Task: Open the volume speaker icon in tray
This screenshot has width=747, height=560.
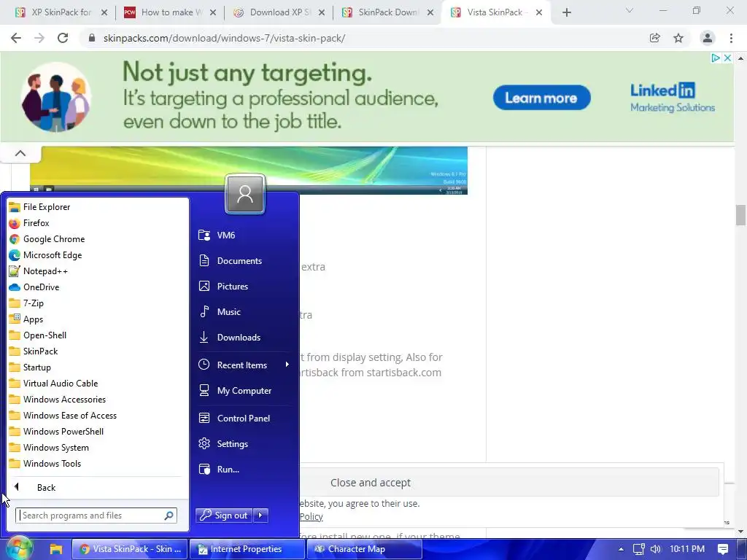Action: pyautogui.click(x=656, y=549)
